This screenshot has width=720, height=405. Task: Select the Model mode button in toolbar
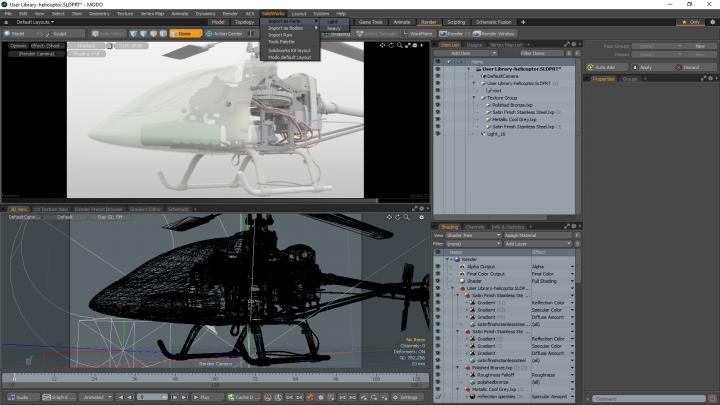point(18,34)
